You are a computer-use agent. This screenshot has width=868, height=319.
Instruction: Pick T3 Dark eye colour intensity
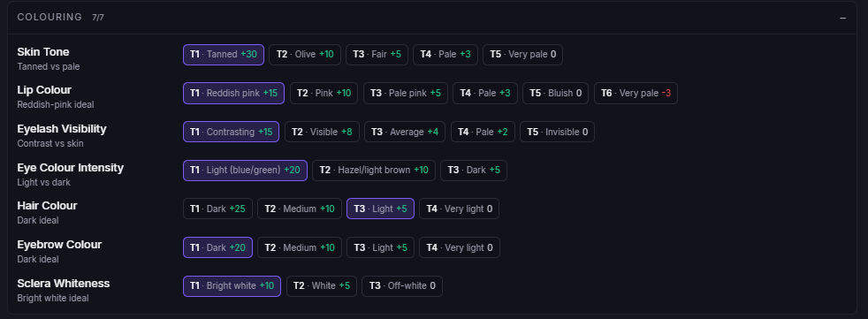473,171
